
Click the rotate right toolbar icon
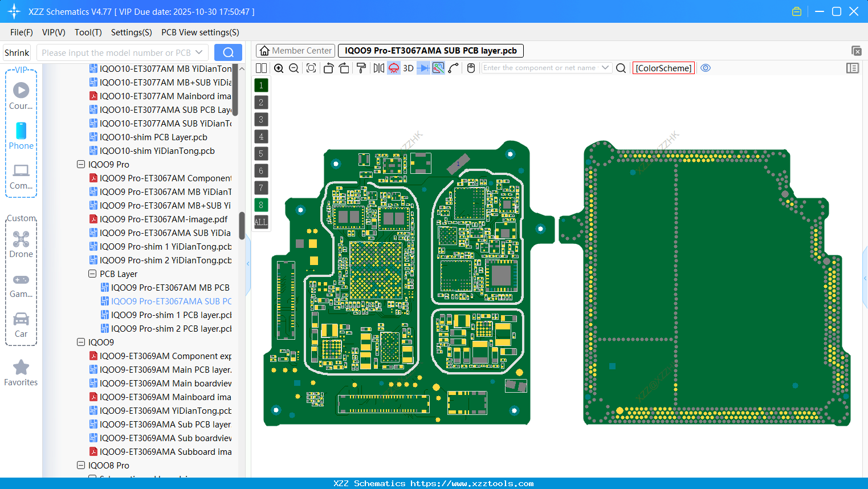click(x=344, y=68)
